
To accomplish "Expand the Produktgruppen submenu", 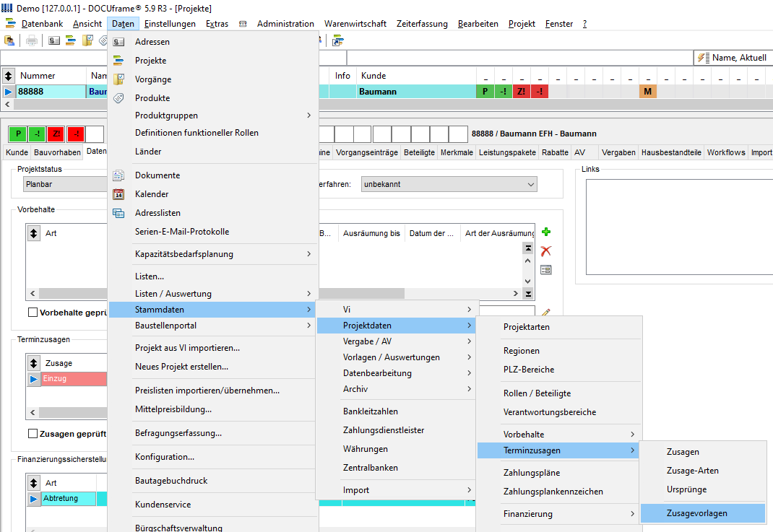I will [213, 115].
